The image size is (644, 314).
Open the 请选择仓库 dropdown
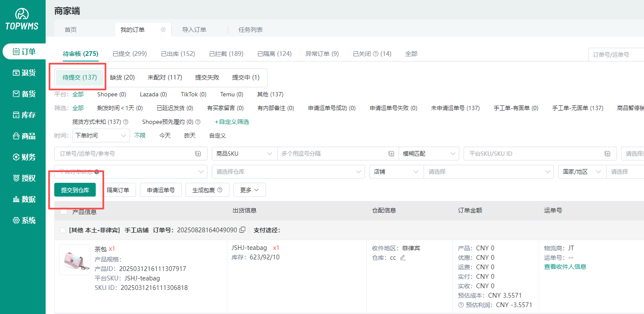tap(288, 171)
